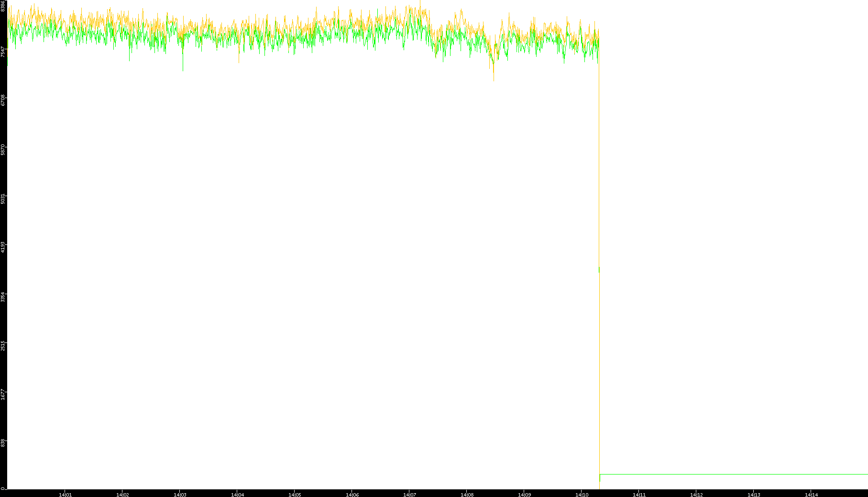Click the 8386 maximum y-axis label

[3, 6]
